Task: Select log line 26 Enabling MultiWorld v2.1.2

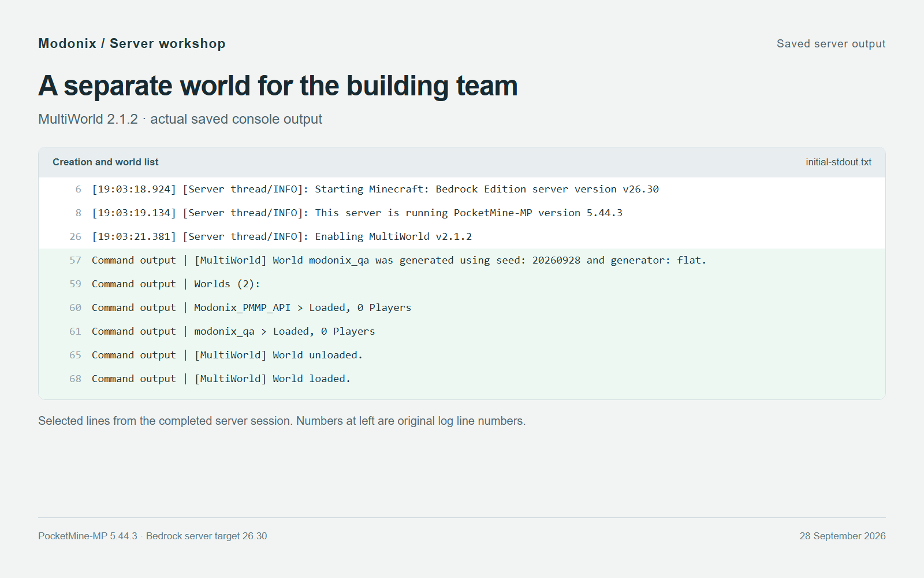Action: (x=462, y=236)
